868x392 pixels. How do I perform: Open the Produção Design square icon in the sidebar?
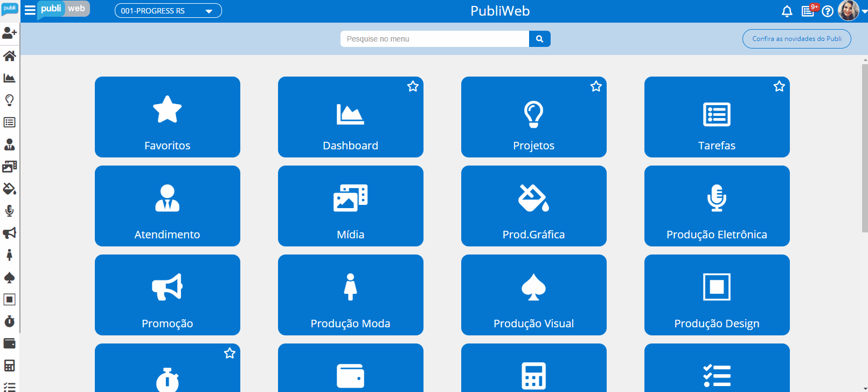point(10,299)
